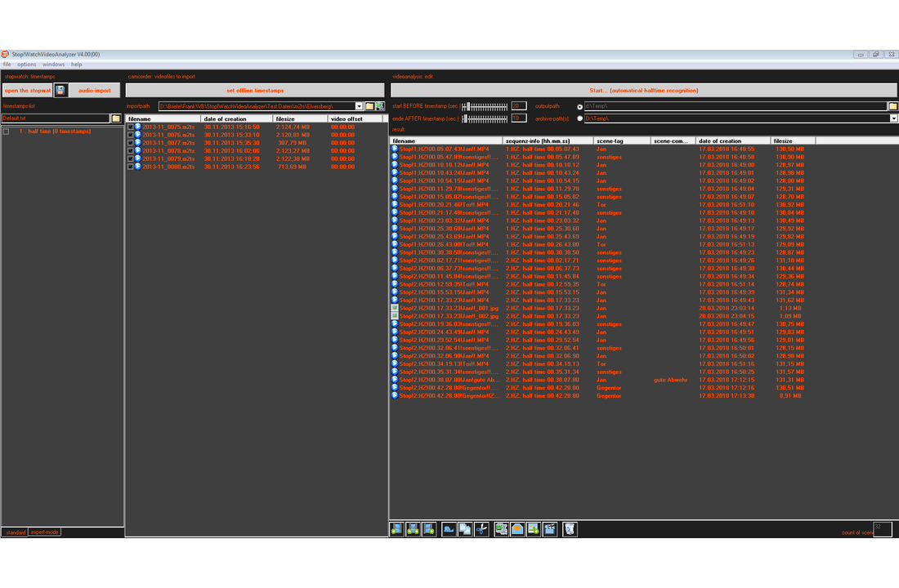Toggle the 2013-11_0078.m2ts checkbox
The height and width of the screenshot is (588, 899).
coord(130,151)
